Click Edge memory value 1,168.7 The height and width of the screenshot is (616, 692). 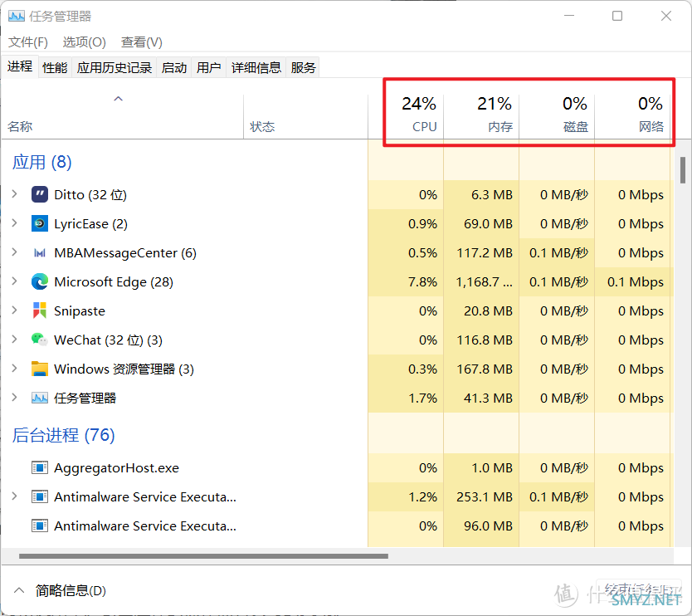pos(484,281)
